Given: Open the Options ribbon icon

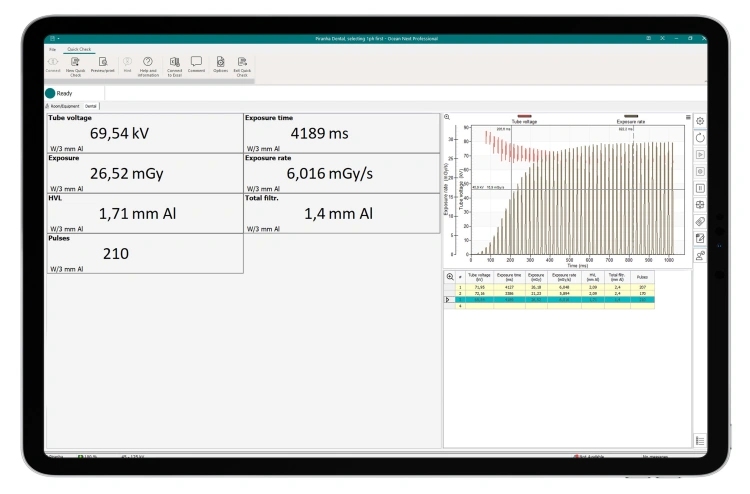Looking at the screenshot, I should pyautogui.click(x=220, y=62).
